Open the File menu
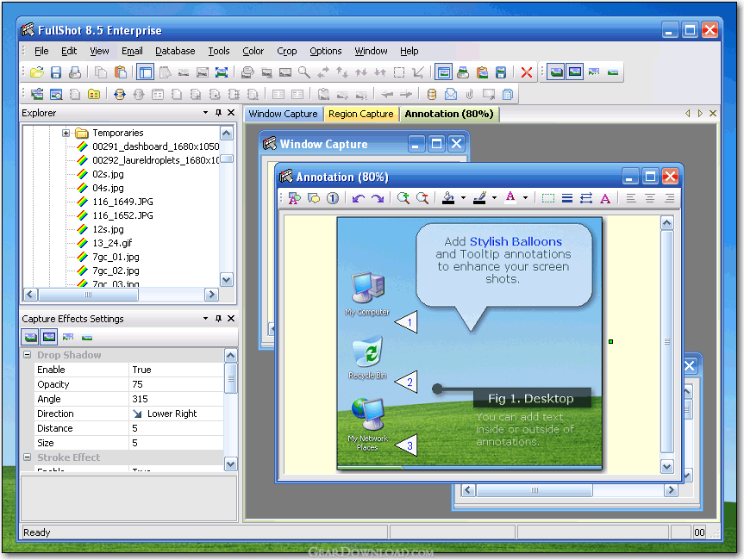Screen dimensions: 744x560 [41, 51]
